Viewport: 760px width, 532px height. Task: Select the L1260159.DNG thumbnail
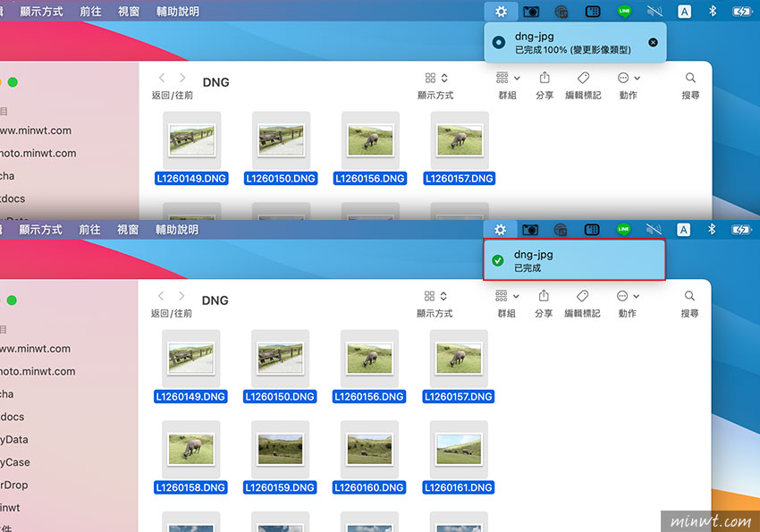280,449
